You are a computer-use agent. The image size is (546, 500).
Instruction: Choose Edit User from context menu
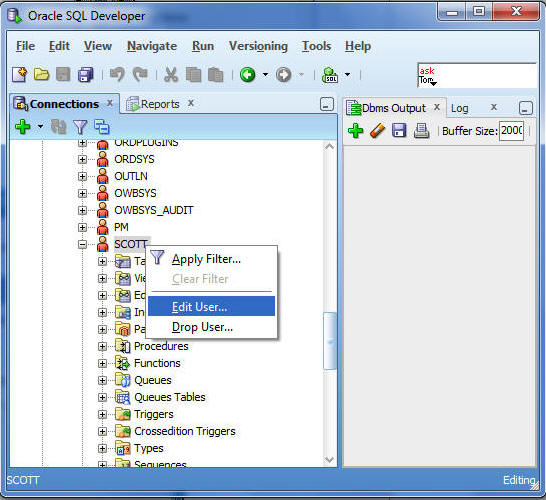(211, 306)
